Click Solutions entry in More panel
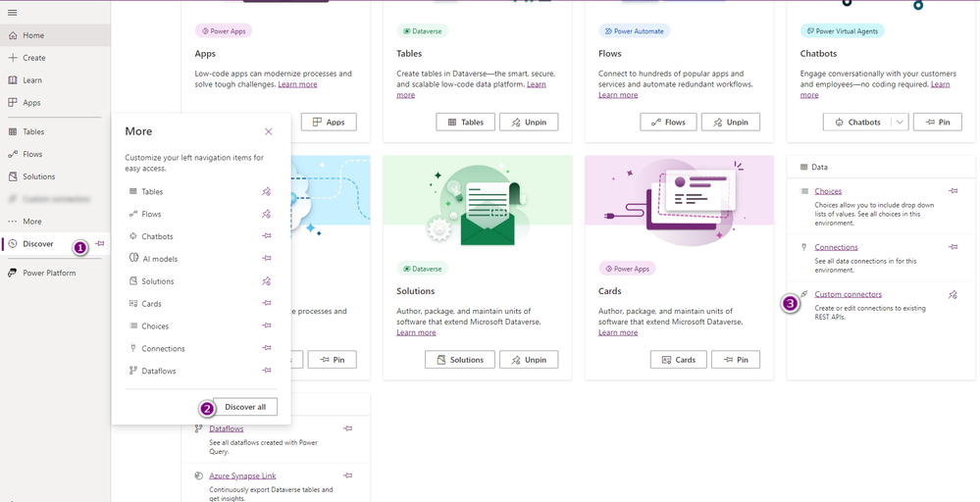This screenshot has width=980, height=502. pyautogui.click(x=158, y=281)
